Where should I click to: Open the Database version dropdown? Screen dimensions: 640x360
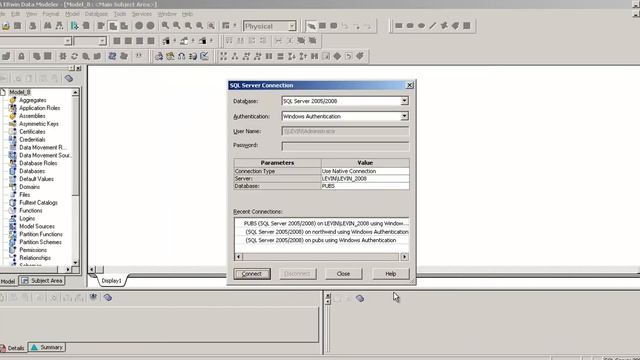(x=404, y=101)
